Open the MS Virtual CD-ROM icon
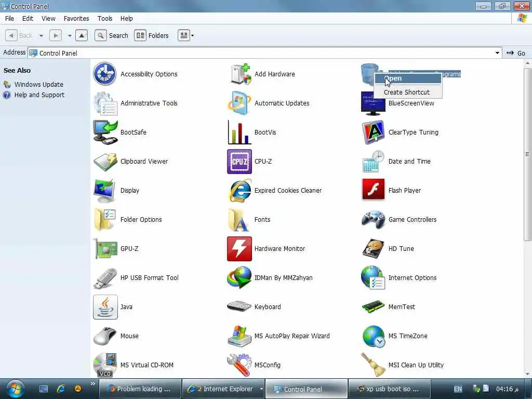The height and width of the screenshot is (399, 532). point(105,365)
